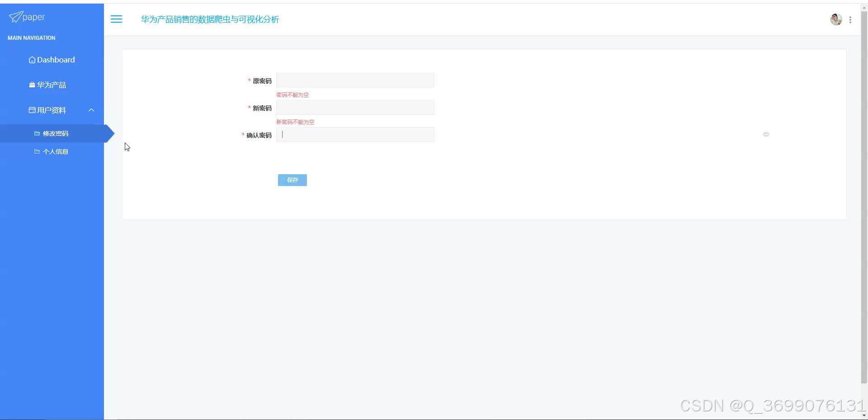Click the MAIN NAVIGATION heading
This screenshot has height=420, width=868.
[x=32, y=38]
